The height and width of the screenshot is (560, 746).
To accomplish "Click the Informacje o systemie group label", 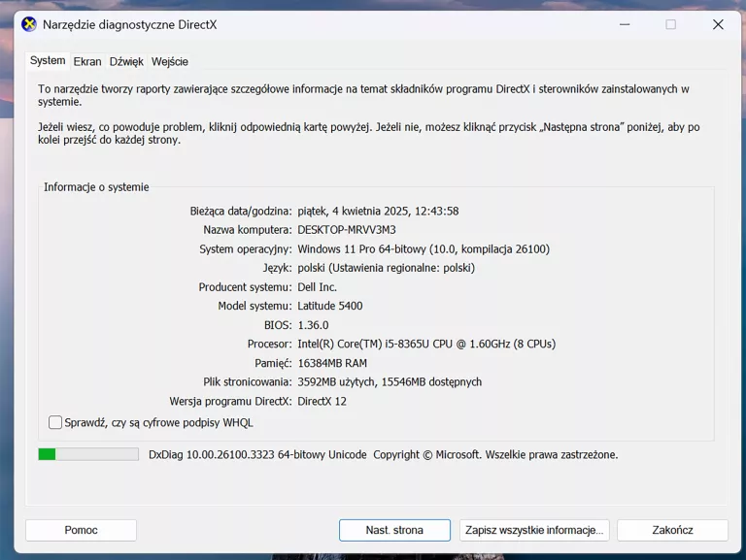I will click(96, 187).
